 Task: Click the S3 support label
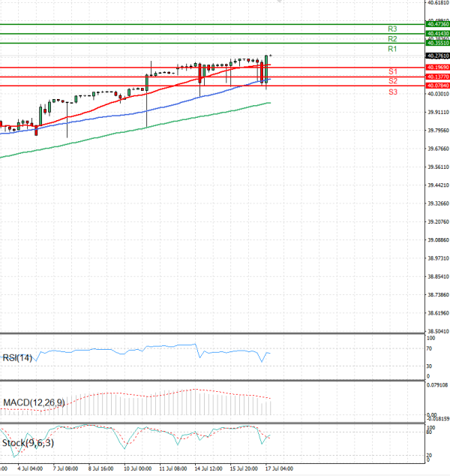(393, 92)
